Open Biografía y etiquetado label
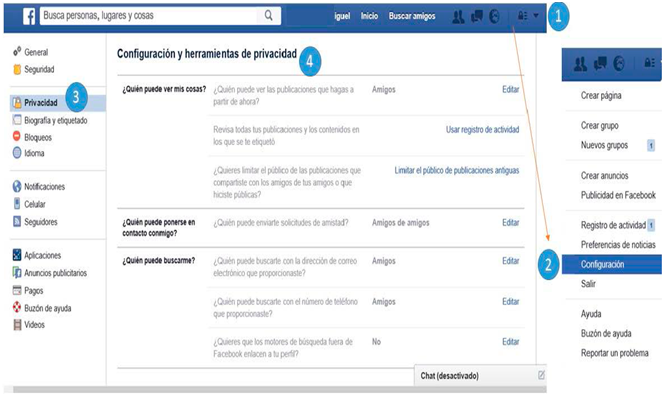This screenshot has width=665, height=396. pos(56,120)
